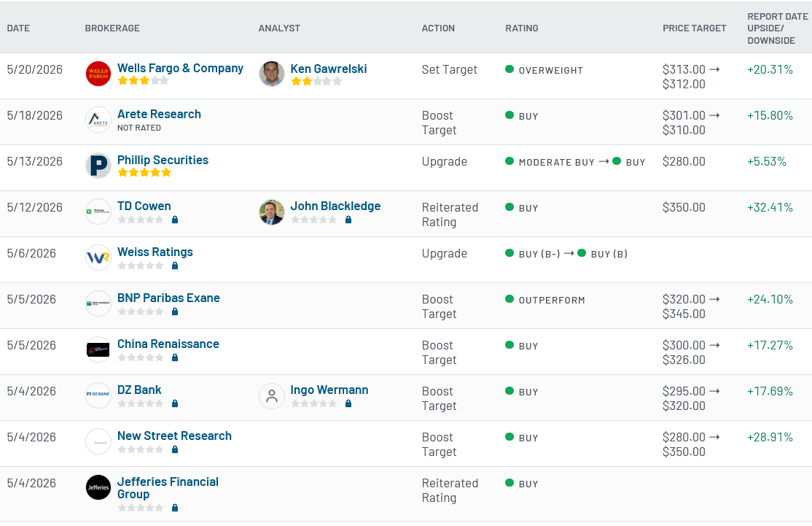This screenshot has width=812, height=526.
Task: Click the +28.91% upside value
Action: 770,437
